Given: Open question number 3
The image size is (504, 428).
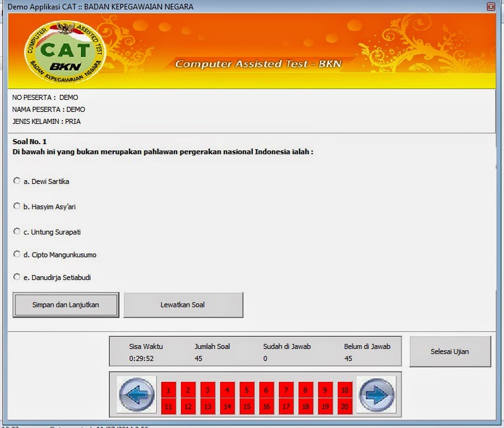Looking at the screenshot, I should tap(207, 390).
